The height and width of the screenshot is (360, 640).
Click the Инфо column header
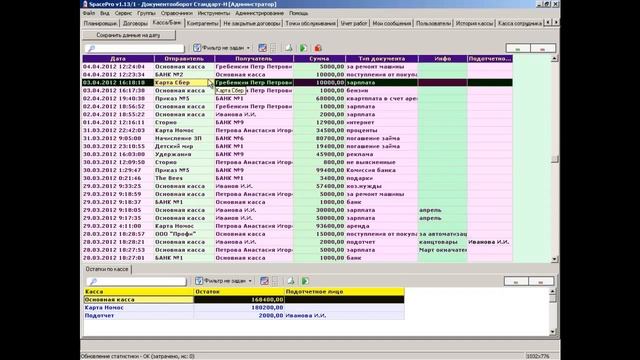point(442,59)
